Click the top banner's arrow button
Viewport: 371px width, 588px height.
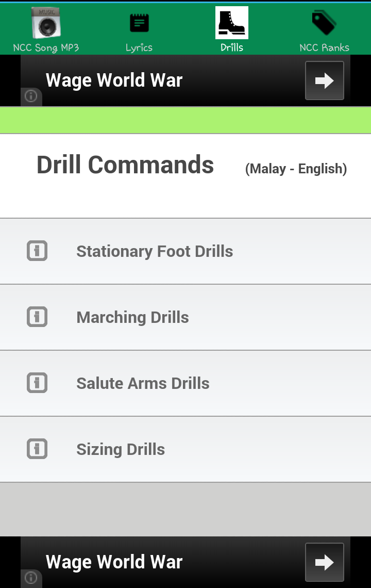click(325, 80)
